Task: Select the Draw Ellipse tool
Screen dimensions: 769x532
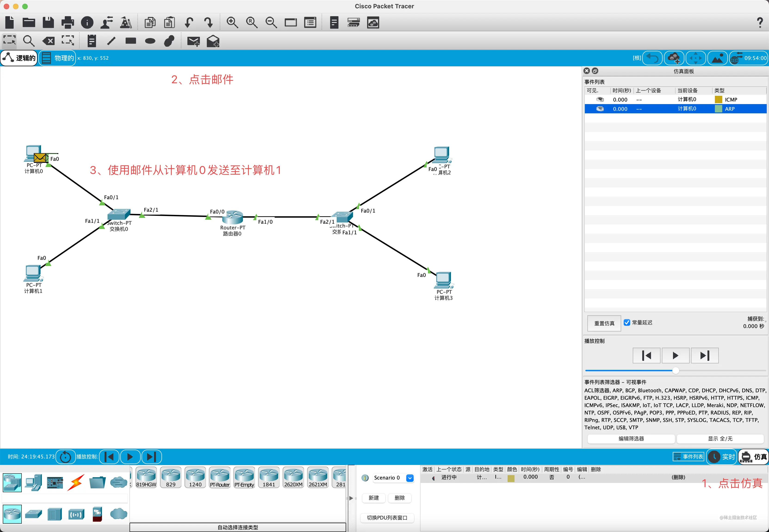Action: click(150, 41)
